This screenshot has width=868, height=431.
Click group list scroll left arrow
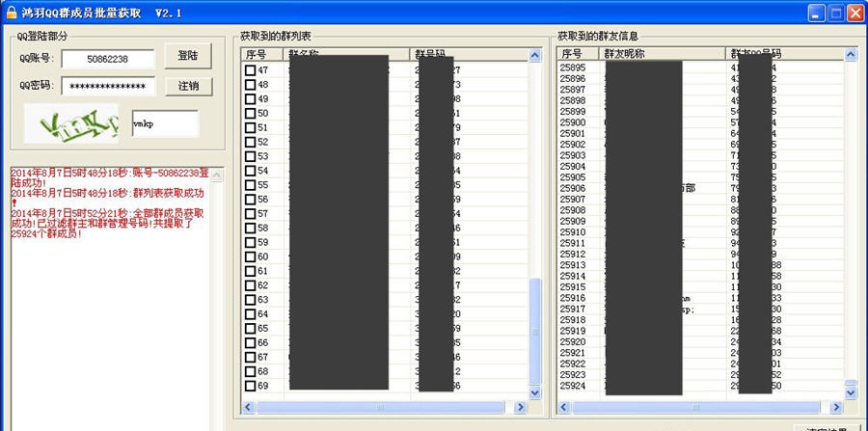coord(248,408)
